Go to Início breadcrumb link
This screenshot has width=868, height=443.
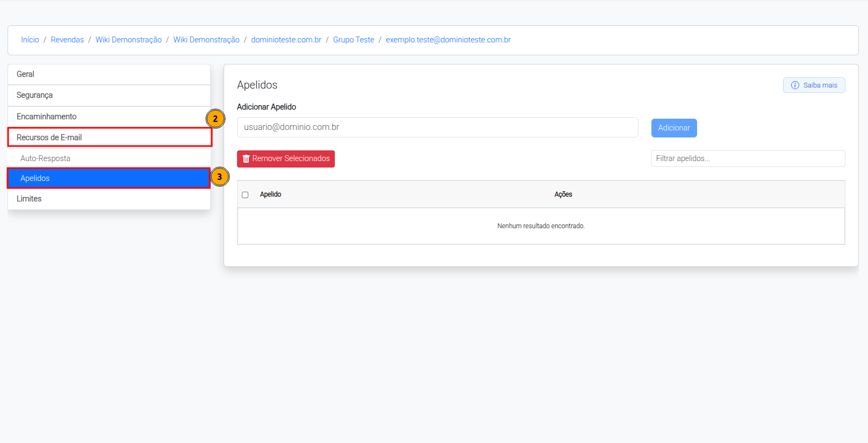pos(30,40)
